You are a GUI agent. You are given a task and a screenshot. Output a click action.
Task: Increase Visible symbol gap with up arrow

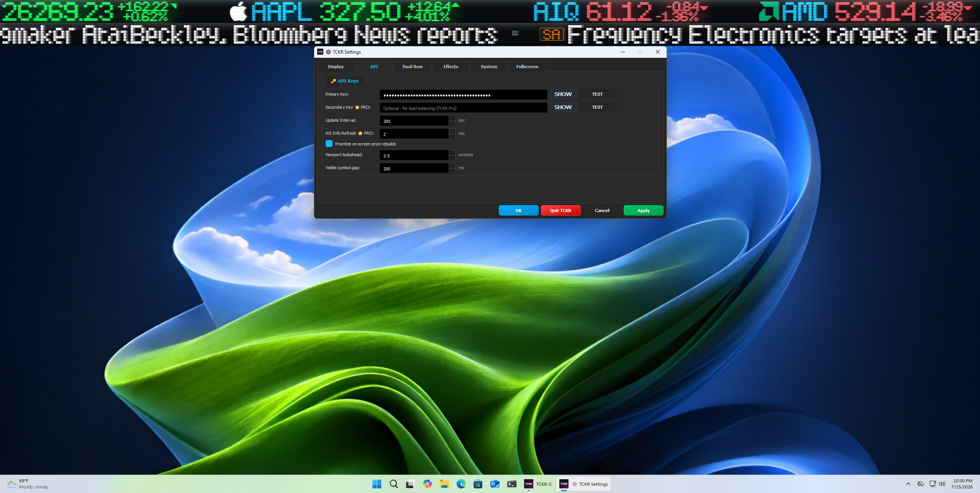[452, 166]
